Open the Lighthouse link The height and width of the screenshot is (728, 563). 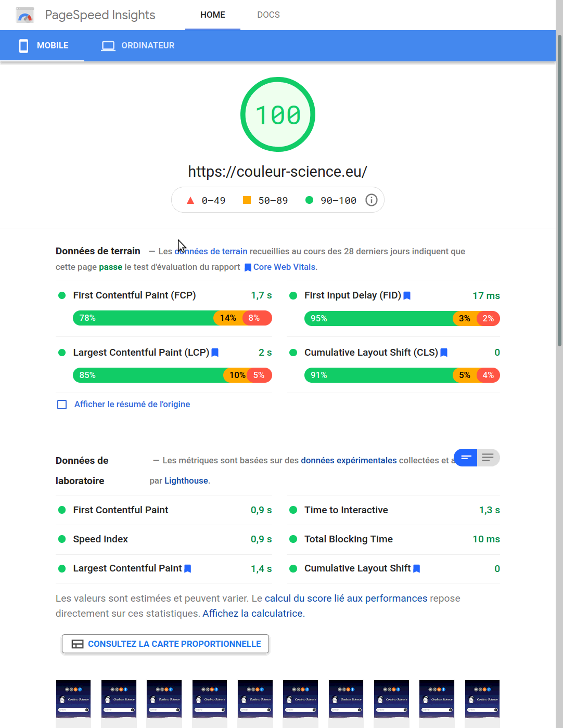[186, 481]
